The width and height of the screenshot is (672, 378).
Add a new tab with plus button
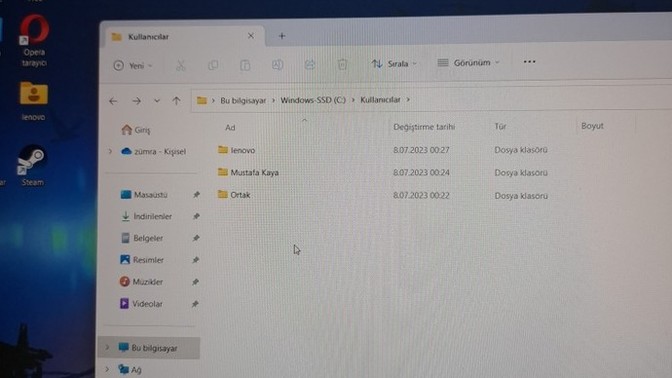(282, 36)
